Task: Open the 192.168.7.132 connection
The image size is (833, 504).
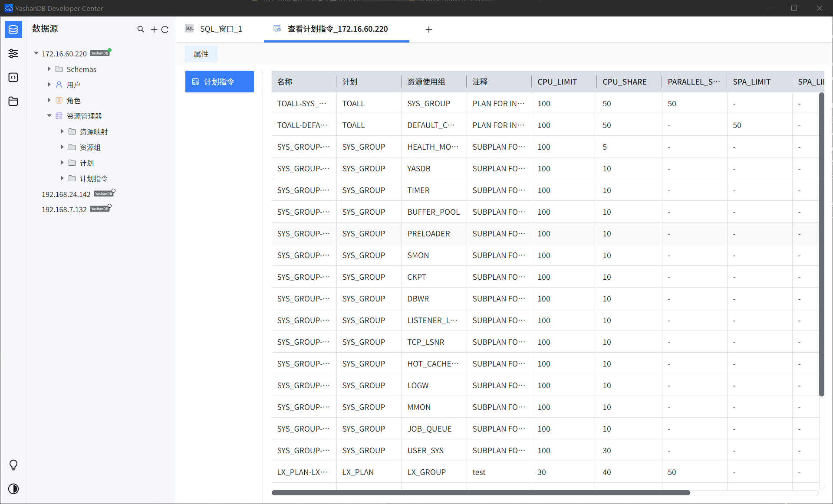Action: 64,209
